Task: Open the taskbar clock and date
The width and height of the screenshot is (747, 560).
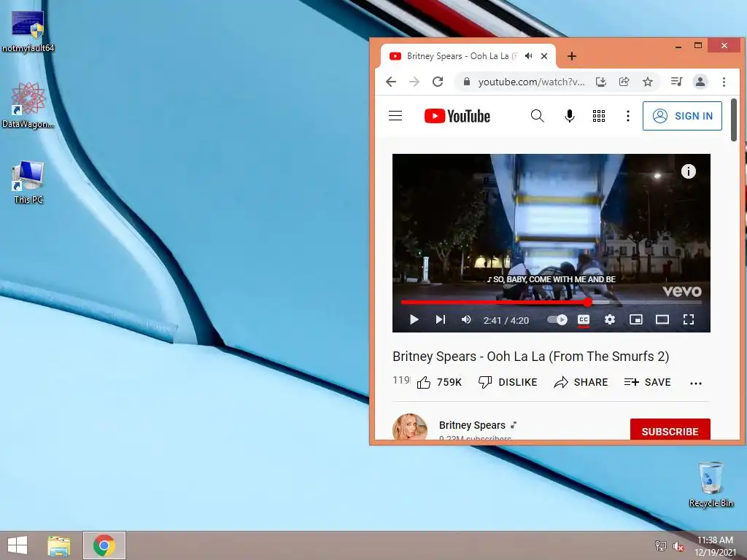Action: tap(715, 546)
